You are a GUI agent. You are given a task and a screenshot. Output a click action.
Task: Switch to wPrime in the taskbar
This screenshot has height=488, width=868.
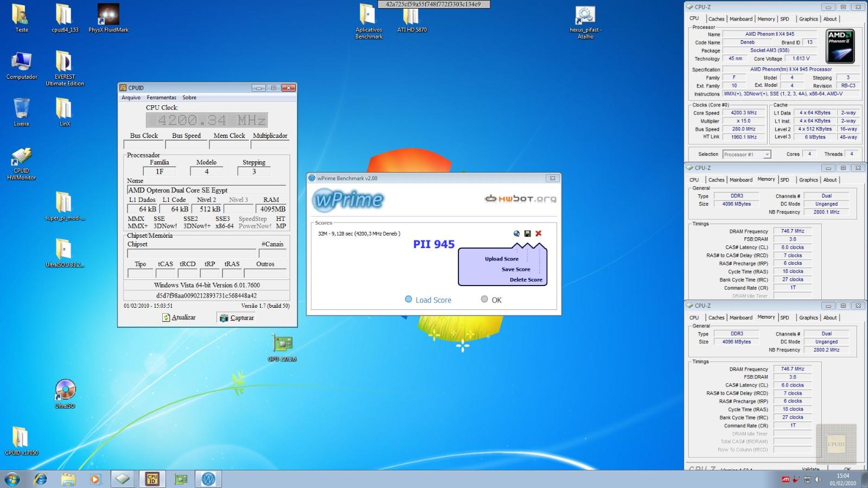[x=208, y=479]
